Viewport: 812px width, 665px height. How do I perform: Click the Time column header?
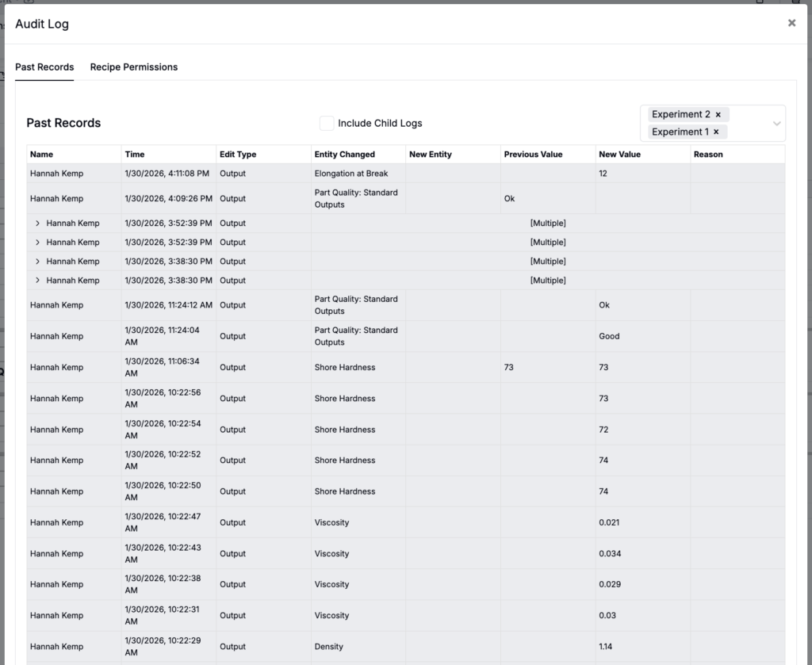point(135,155)
